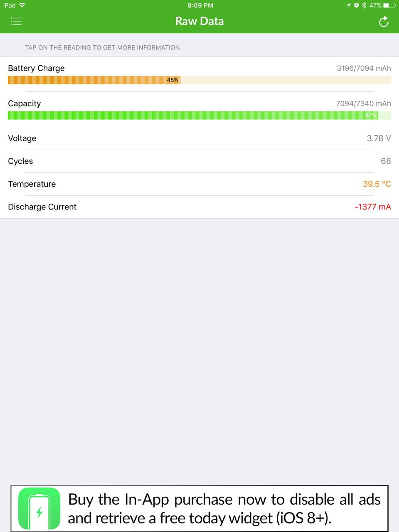
Task: Select the Cycles reading row
Action: [x=199, y=161]
